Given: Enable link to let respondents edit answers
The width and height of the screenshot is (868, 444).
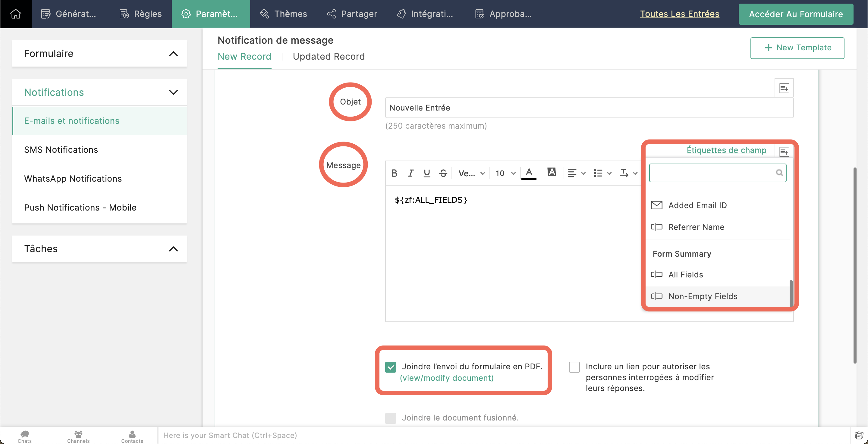Looking at the screenshot, I should pyautogui.click(x=574, y=367).
